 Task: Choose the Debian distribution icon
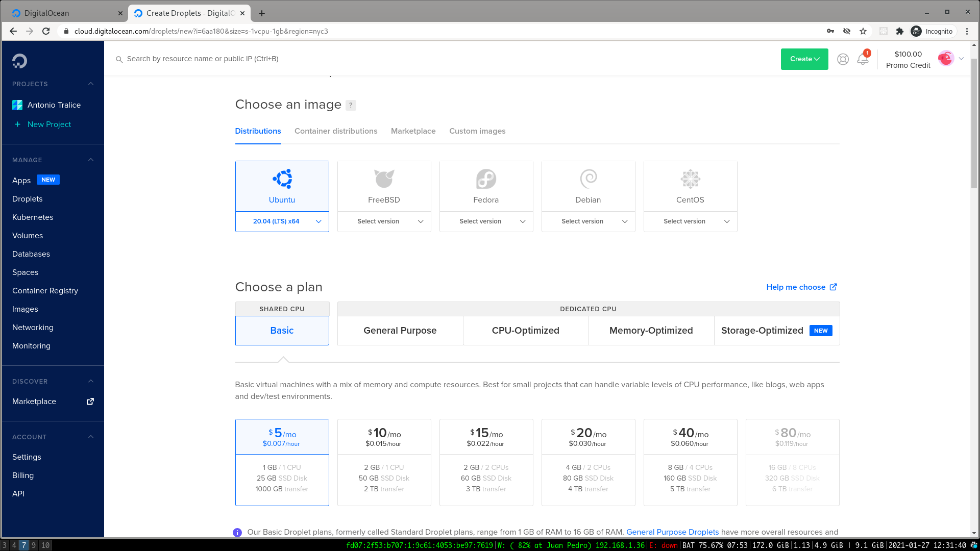coord(588,180)
